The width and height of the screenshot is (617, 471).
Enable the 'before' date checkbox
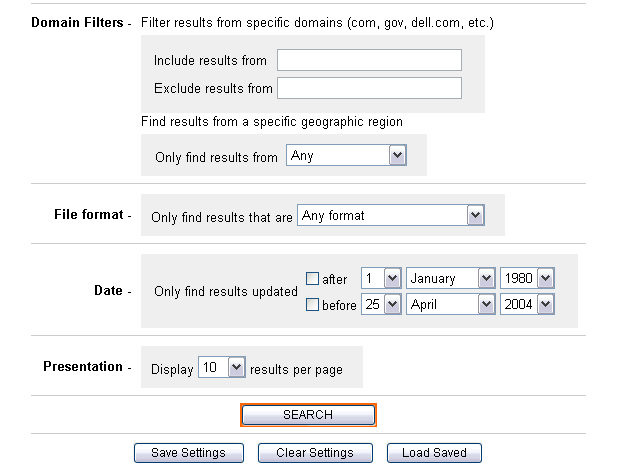[x=312, y=305]
